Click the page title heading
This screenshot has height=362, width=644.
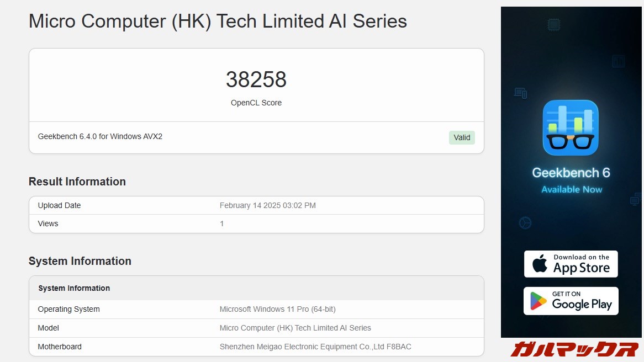[x=218, y=22]
